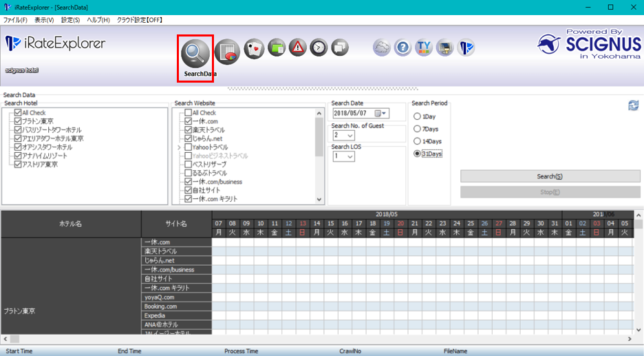Expand the Search LOS dropdown
The height and width of the screenshot is (356, 644).
tap(350, 156)
